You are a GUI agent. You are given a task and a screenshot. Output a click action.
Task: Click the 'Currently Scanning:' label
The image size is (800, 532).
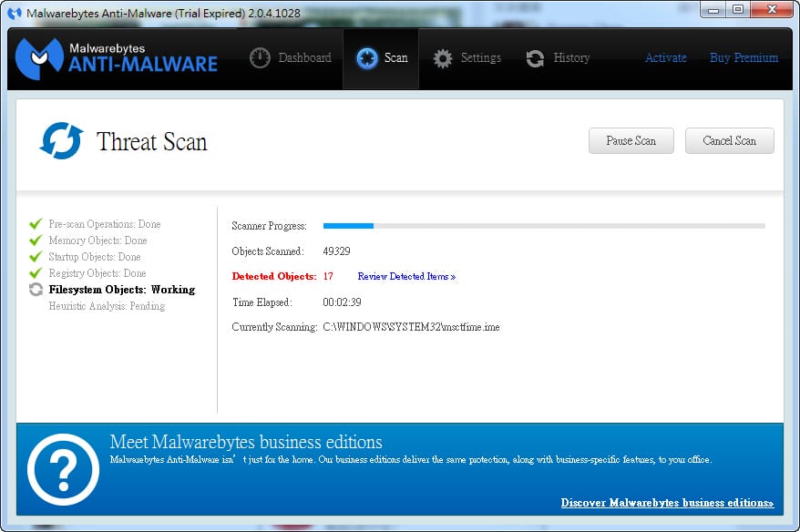point(274,327)
